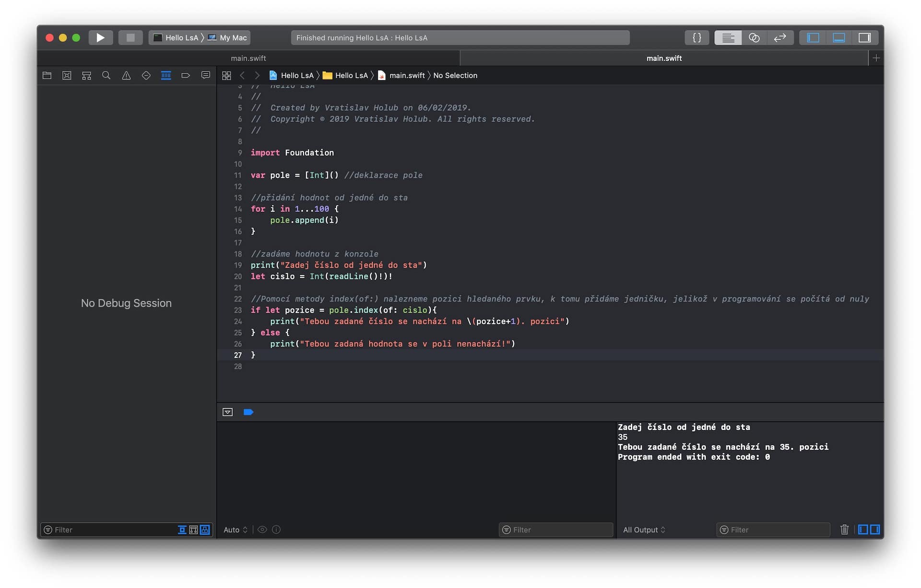Click the Run (play) button
The width and height of the screenshot is (921, 588).
(x=100, y=37)
